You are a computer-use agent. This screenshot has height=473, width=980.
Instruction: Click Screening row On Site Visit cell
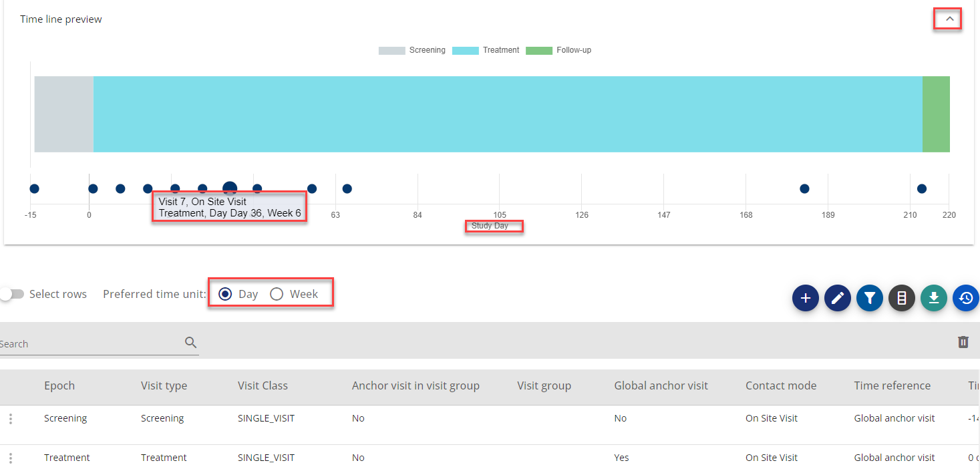click(772, 419)
